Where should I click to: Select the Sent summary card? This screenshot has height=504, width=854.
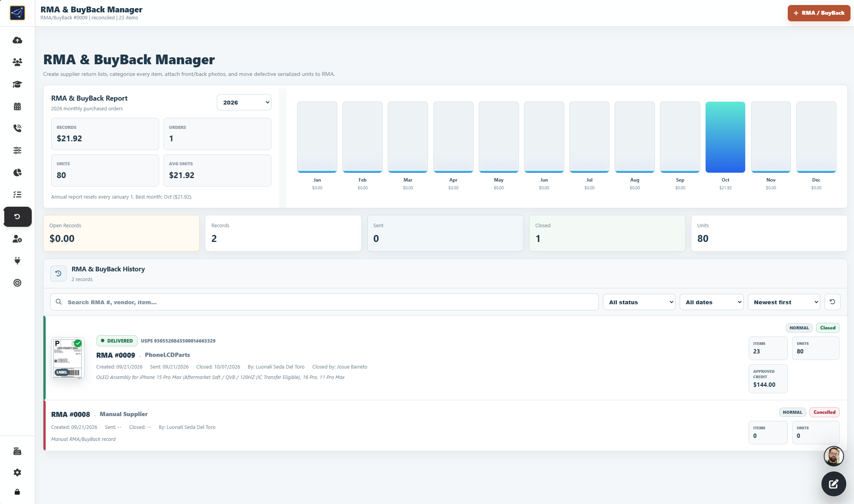pyautogui.click(x=445, y=233)
